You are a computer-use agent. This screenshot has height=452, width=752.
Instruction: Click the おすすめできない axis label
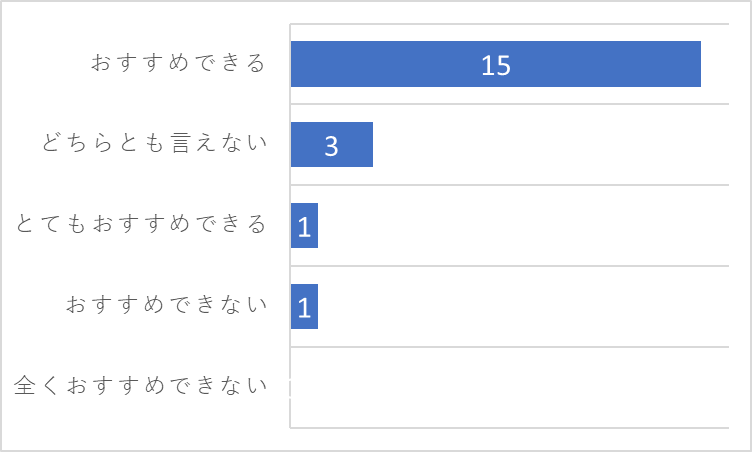(x=166, y=304)
